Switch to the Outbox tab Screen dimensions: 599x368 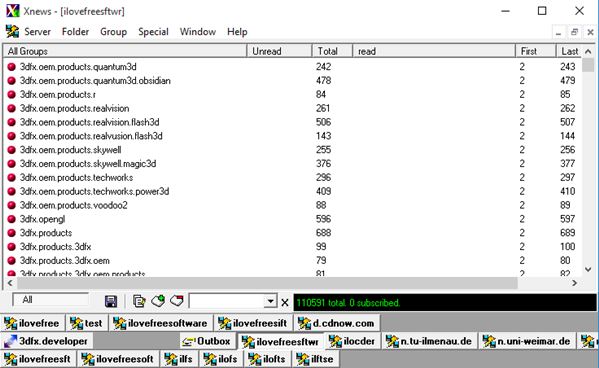pos(207,341)
